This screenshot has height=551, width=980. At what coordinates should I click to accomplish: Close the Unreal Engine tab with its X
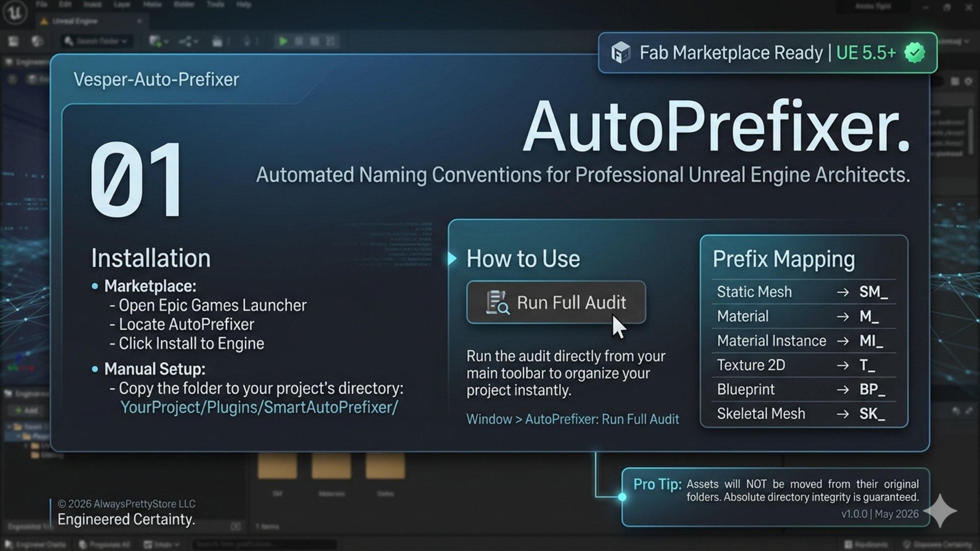pyautogui.click(x=139, y=21)
